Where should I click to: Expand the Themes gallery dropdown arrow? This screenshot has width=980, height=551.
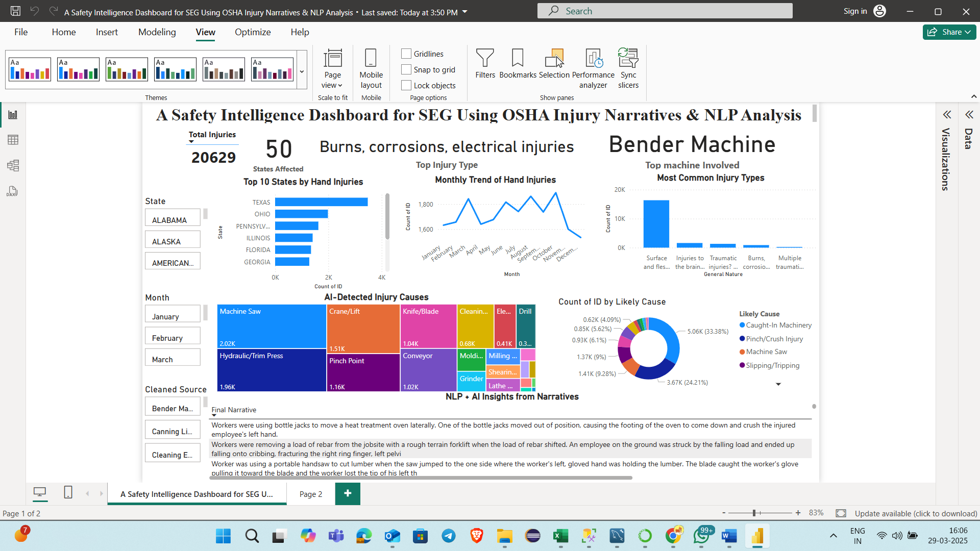pyautogui.click(x=302, y=71)
